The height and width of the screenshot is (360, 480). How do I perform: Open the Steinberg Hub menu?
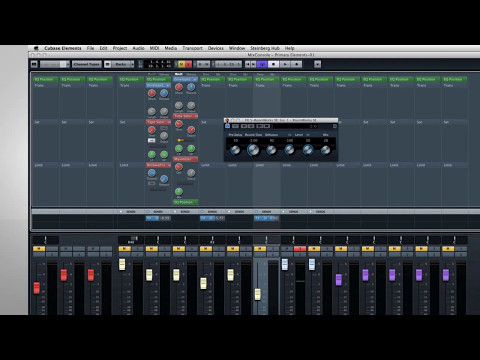265,48
